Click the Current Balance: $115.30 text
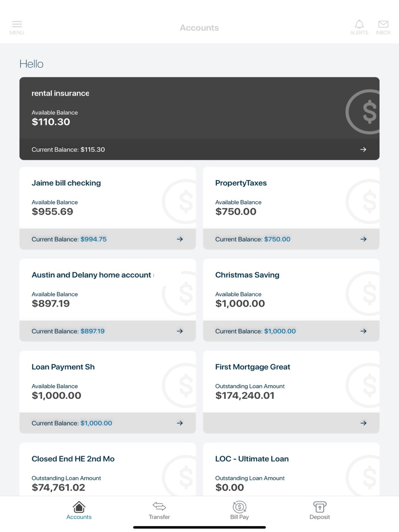This screenshot has height=532, width=399. click(x=68, y=149)
